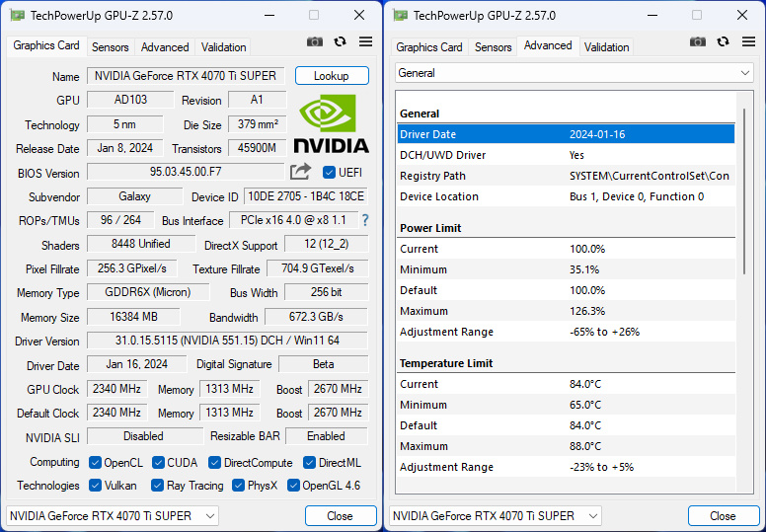
Task: Select Power Limit Minimum 35.1% row
Action: [566, 269]
